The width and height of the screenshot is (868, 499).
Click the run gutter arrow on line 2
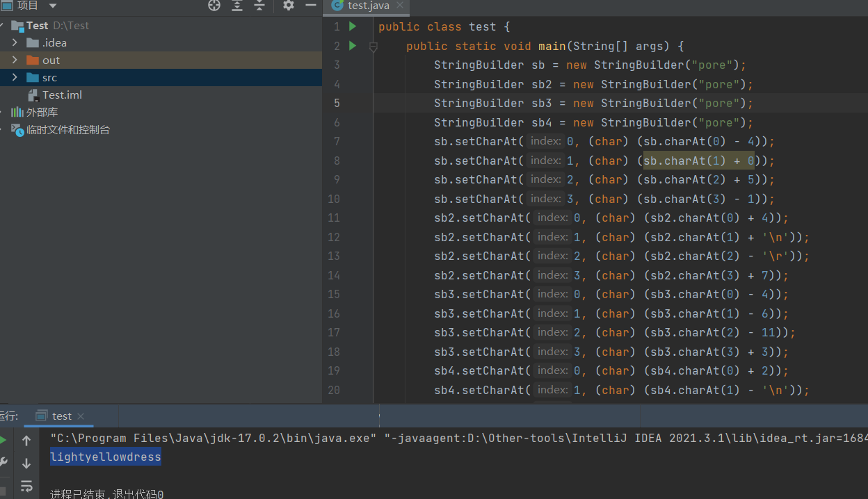(353, 46)
